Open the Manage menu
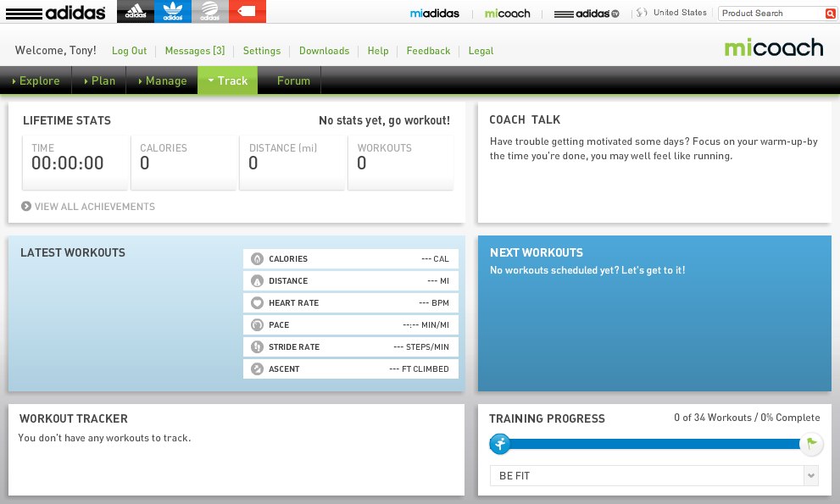Screen dimensions: 840x504 tap(163, 80)
